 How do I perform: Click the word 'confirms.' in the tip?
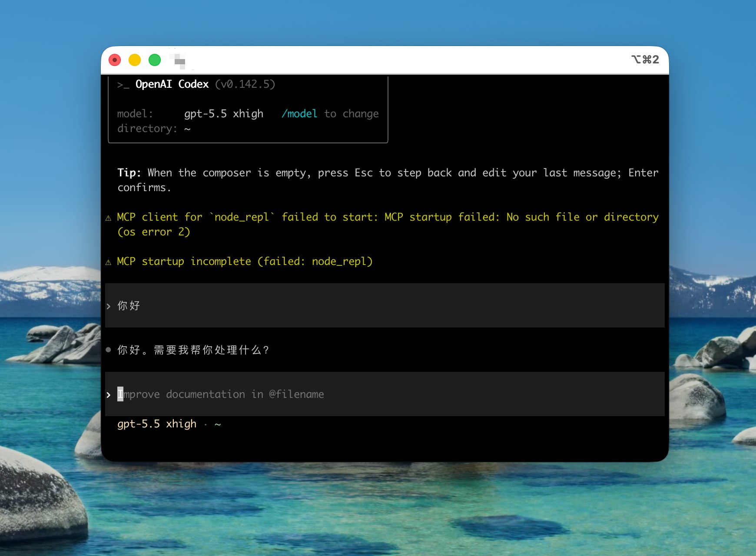144,188
